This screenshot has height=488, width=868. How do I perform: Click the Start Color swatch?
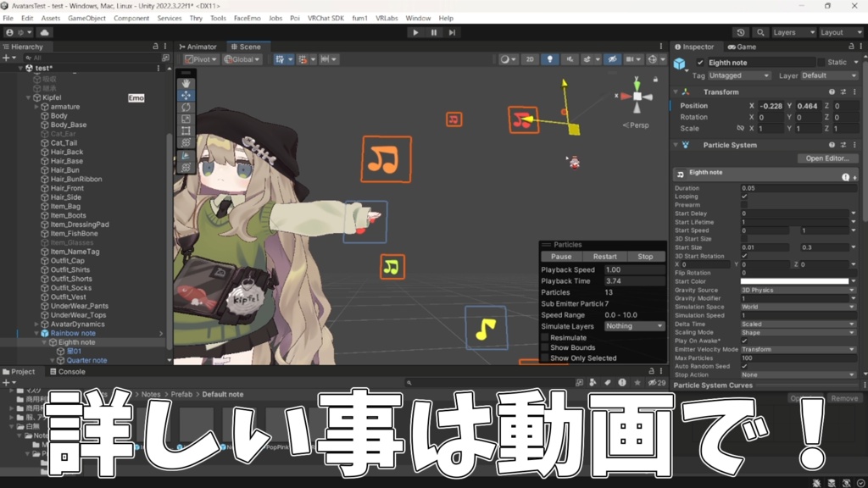(794, 281)
